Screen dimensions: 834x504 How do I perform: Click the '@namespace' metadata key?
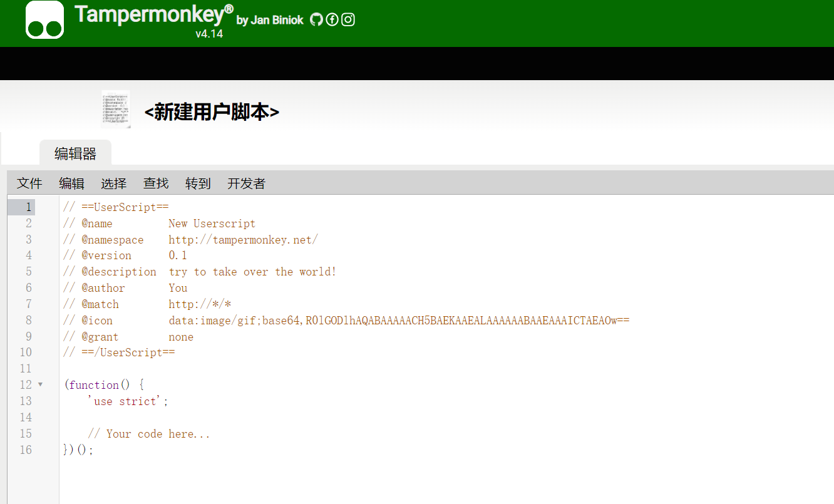113,240
